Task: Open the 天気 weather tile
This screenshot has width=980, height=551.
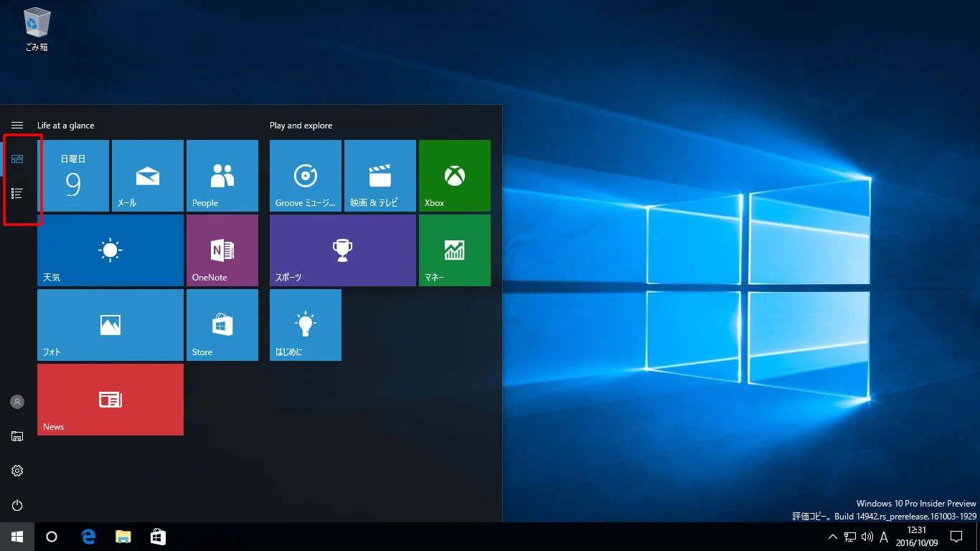Action: click(x=110, y=250)
